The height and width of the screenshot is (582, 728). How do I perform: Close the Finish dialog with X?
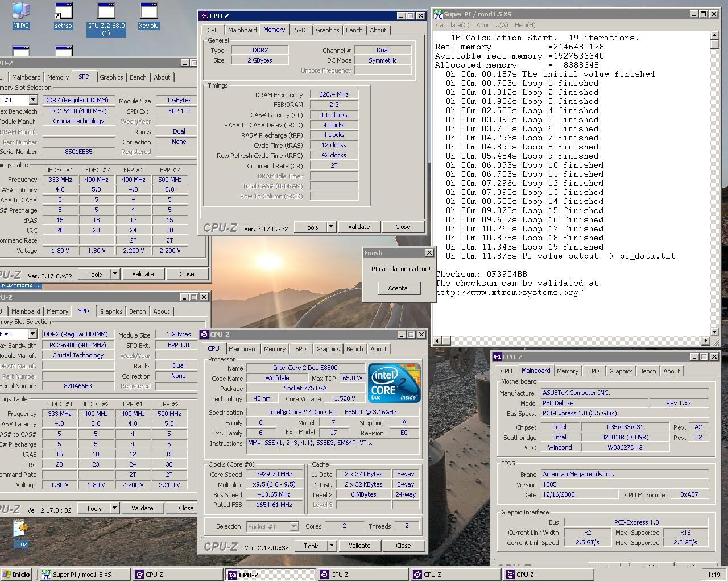click(429, 253)
